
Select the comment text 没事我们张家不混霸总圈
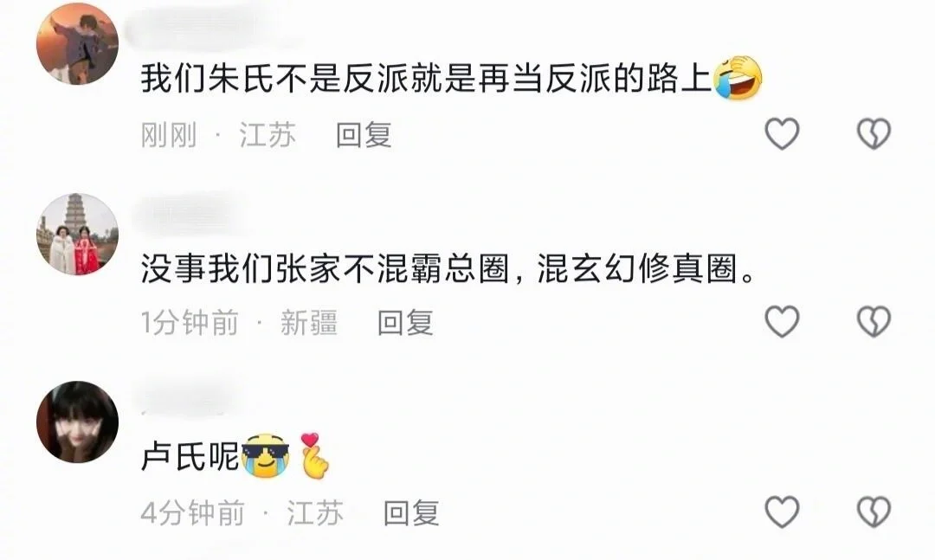click(325, 268)
